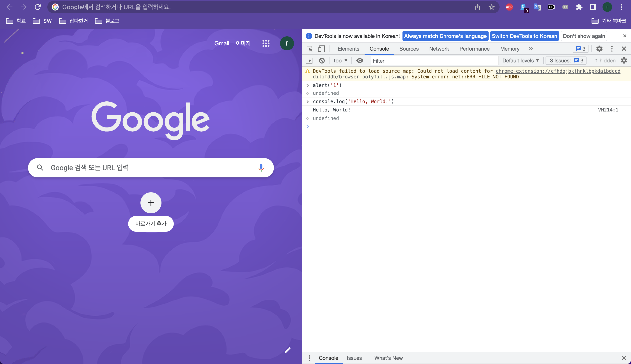Open console settings gear near hidden count
This screenshot has height=364, width=631.
tap(624, 60)
